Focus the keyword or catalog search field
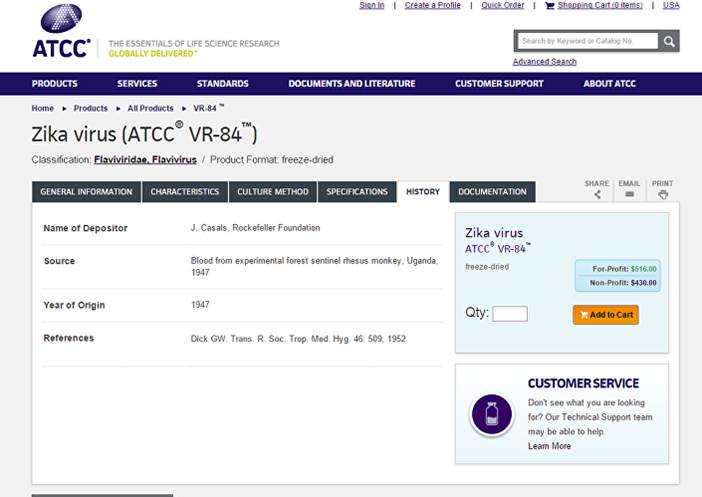The width and height of the screenshot is (702, 497). tap(586, 41)
